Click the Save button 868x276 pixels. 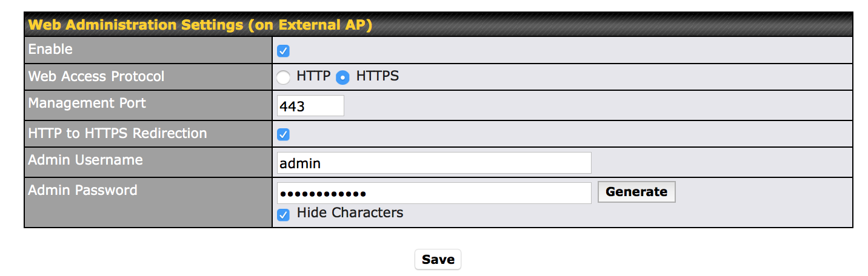point(438,260)
